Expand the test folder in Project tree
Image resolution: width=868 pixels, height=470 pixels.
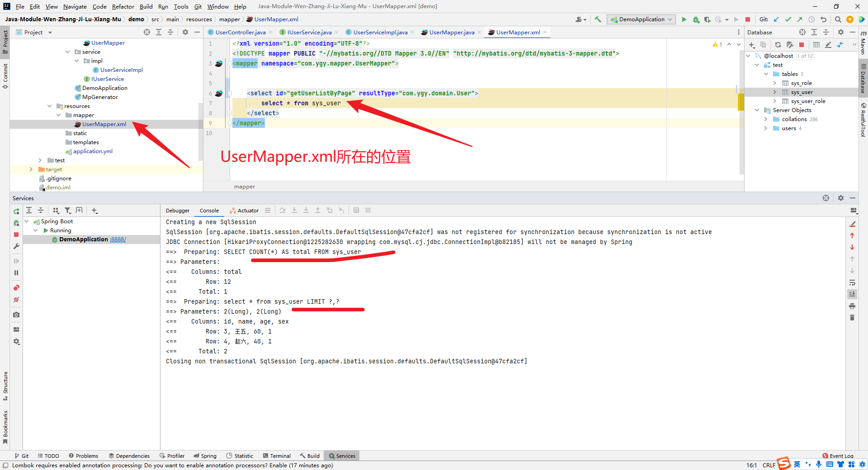tap(40, 160)
